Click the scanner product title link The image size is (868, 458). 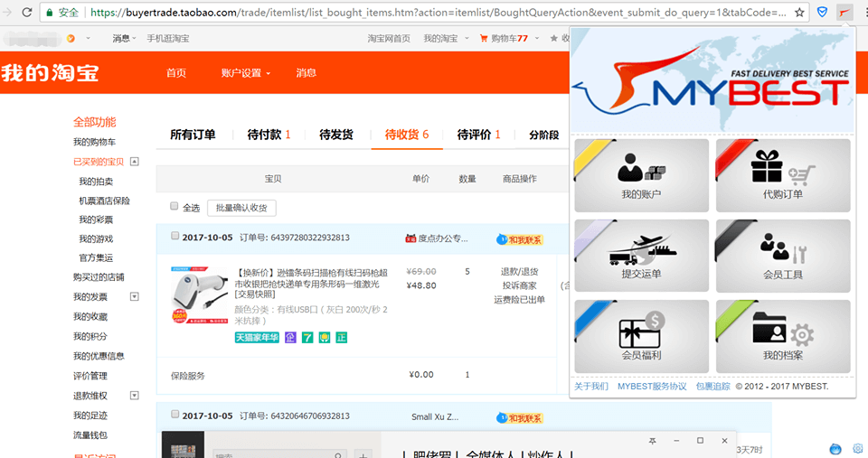pos(311,284)
